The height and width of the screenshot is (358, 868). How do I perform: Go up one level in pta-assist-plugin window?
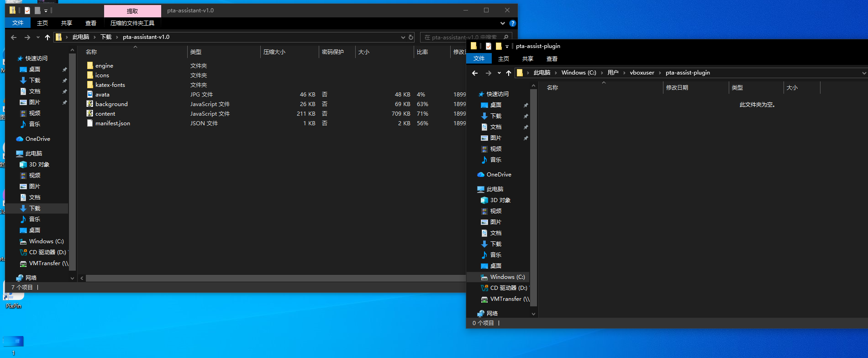coord(509,73)
